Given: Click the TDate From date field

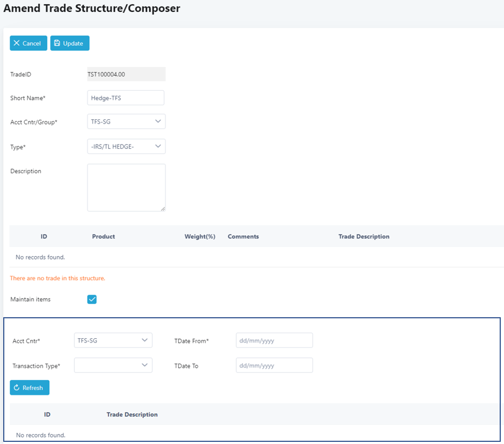Looking at the screenshot, I should pyautogui.click(x=274, y=340).
